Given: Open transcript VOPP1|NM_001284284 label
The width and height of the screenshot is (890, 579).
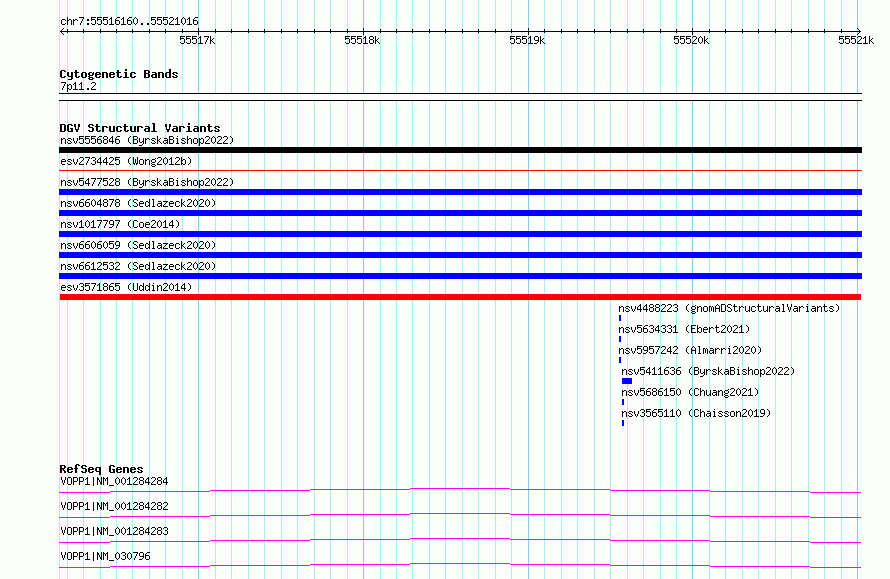Looking at the screenshot, I should click(x=114, y=481).
